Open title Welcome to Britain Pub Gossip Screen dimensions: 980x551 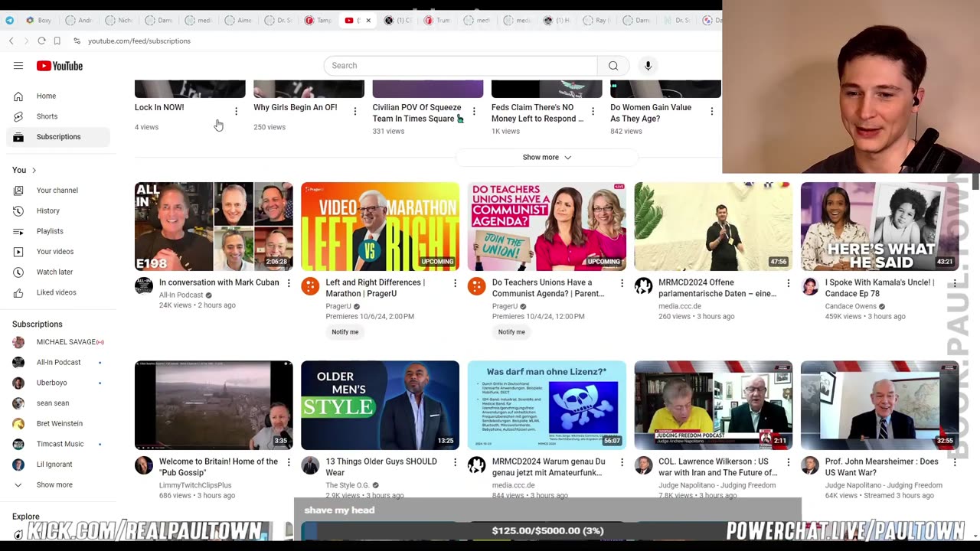218,467
